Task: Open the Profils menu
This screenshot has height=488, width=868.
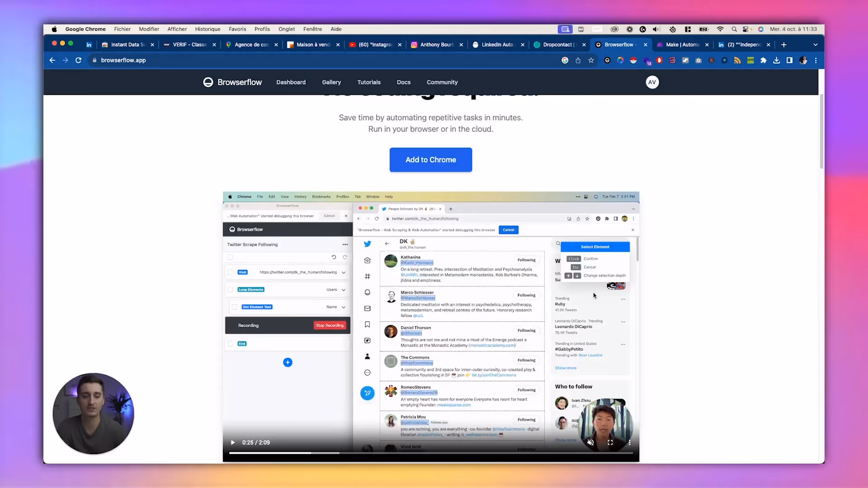Action: tap(262, 29)
